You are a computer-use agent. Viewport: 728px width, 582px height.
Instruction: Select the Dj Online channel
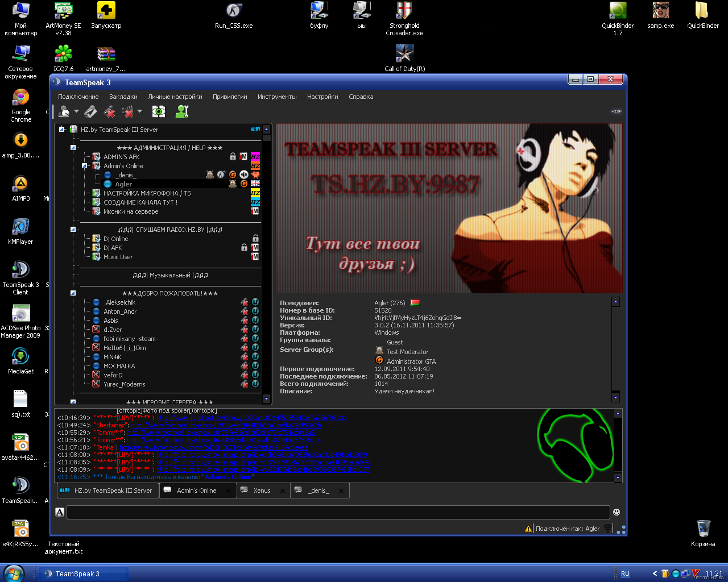pos(115,239)
